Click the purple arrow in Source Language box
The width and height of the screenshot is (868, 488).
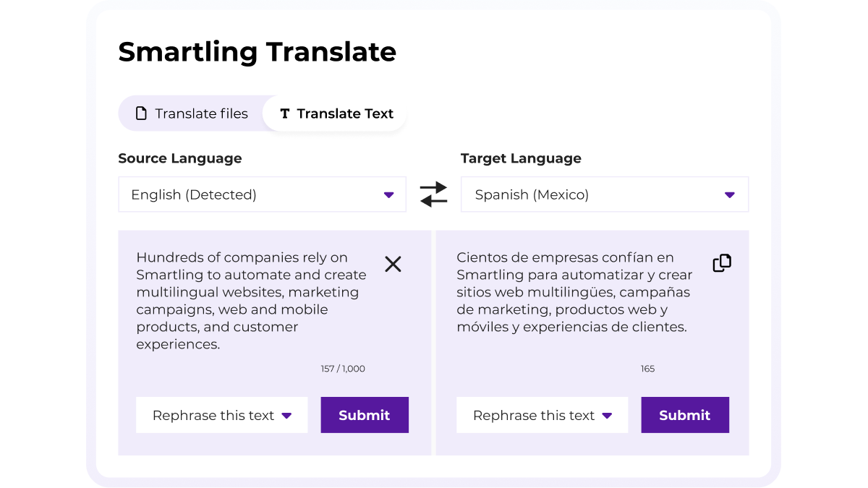pyautogui.click(x=388, y=195)
